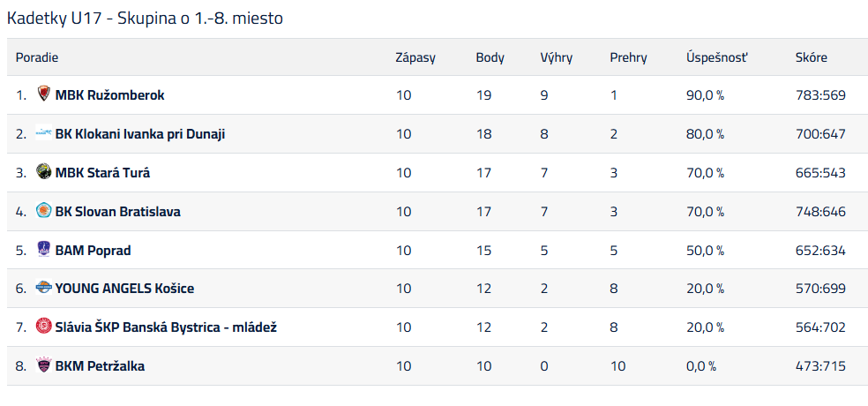
Task: Click the BK Slovan Bratislava team logo
Action: (44, 211)
